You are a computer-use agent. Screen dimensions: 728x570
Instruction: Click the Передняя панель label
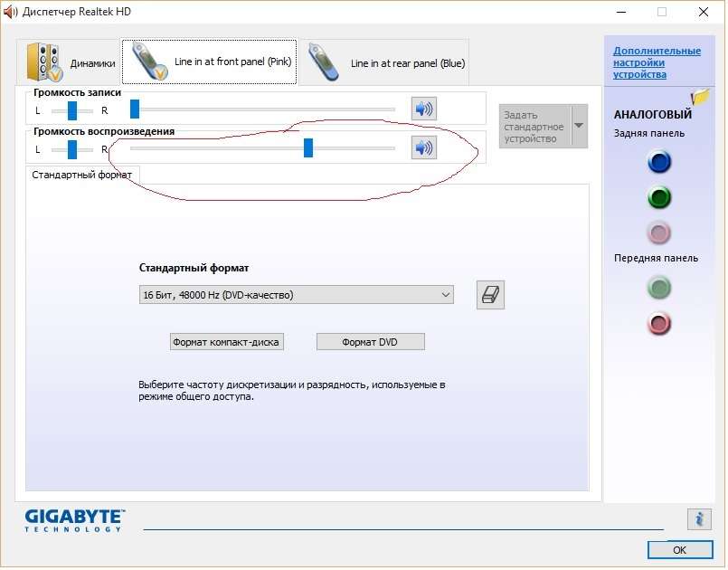pyautogui.click(x=656, y=258)
